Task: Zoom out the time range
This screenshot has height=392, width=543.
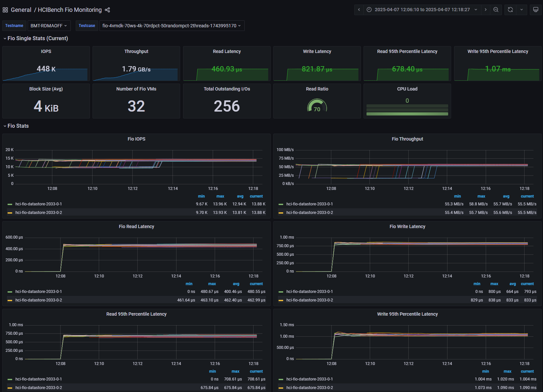Action: pos(496,10)
